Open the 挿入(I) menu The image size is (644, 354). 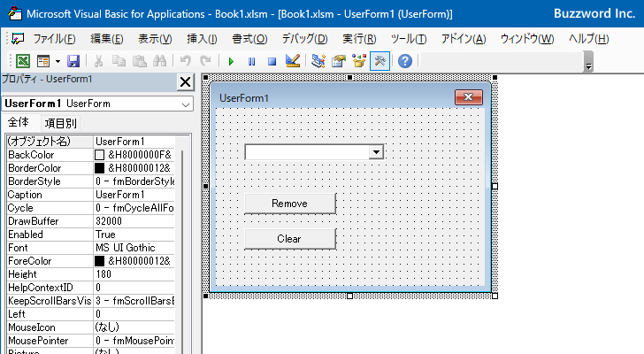click(x=202, y=39)
